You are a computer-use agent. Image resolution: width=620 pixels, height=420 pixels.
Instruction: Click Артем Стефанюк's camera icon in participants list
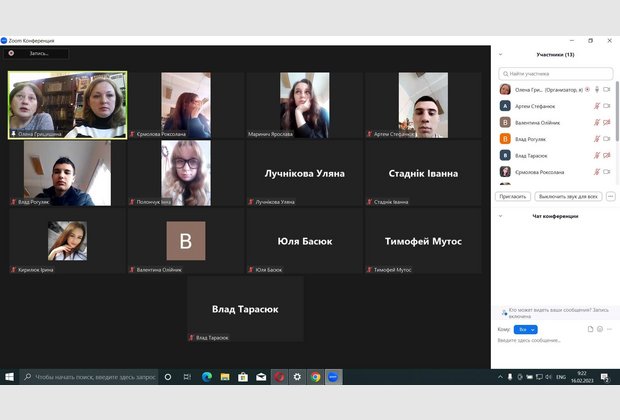(607, 106)
